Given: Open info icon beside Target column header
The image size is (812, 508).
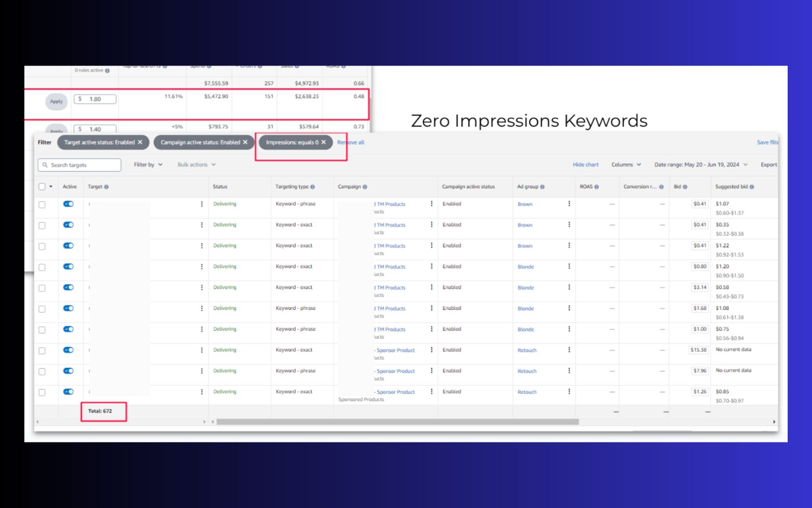Looking at the screenshot, I should tap(106, 187).
